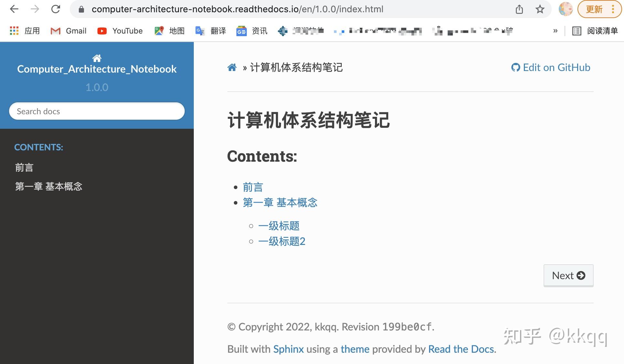Image resolution: width=624 pixels, height=364 pixels.
Task: Click the browser reload icon
Action: click(56, 9)
